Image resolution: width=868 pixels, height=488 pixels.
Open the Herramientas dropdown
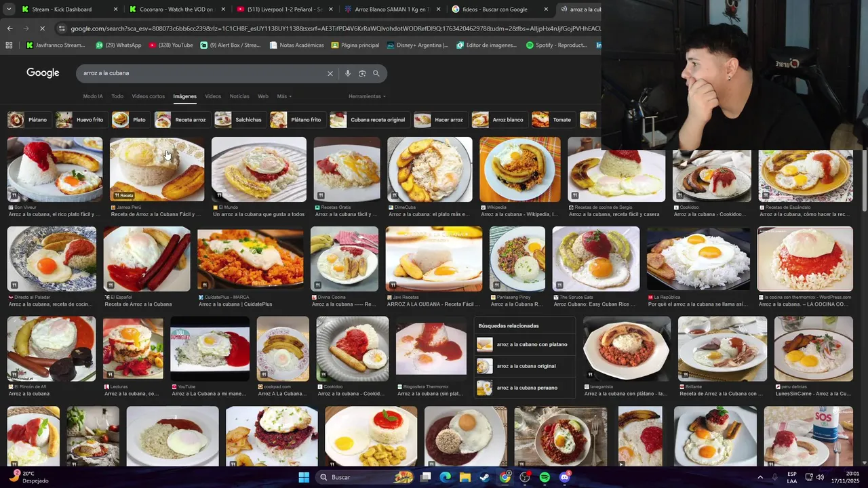367,96
